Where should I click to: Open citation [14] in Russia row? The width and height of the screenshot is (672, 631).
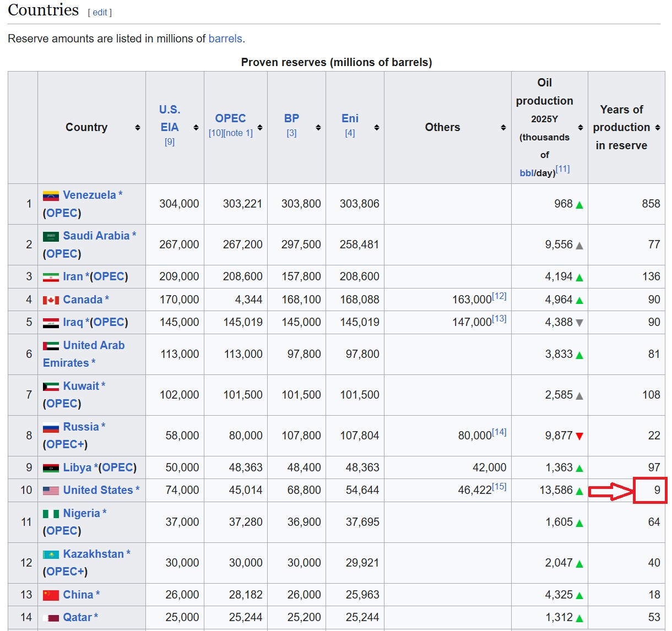click(x=499, y=432)
